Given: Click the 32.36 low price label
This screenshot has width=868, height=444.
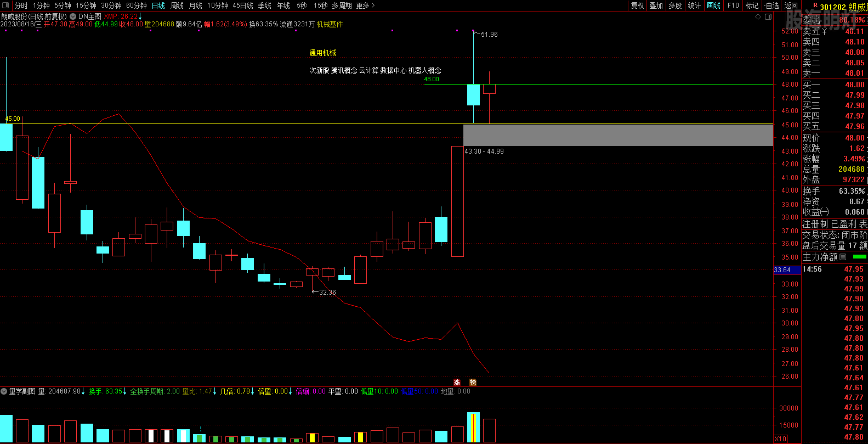Looking at the screenshot, I should (x=327, y=293).
